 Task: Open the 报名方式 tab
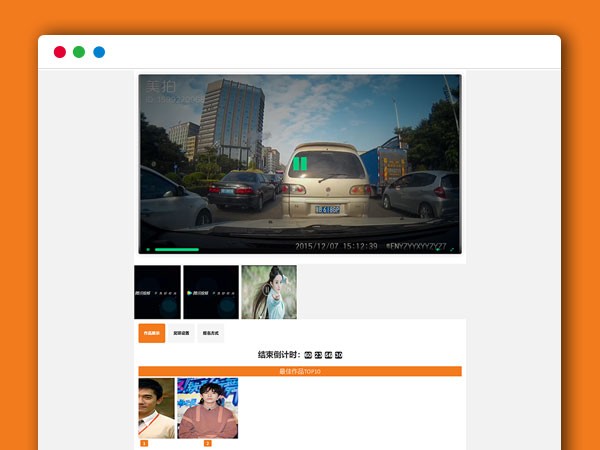211,333
